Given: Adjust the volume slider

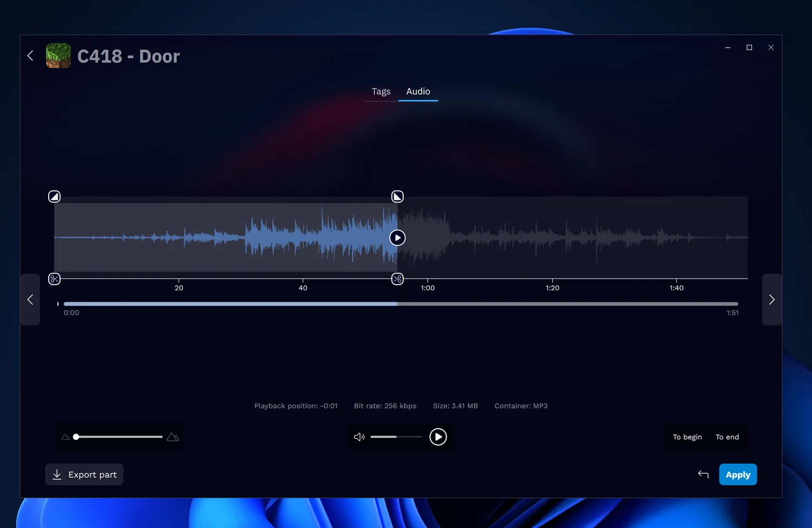Looking at the screenshot, I should 396,436.
